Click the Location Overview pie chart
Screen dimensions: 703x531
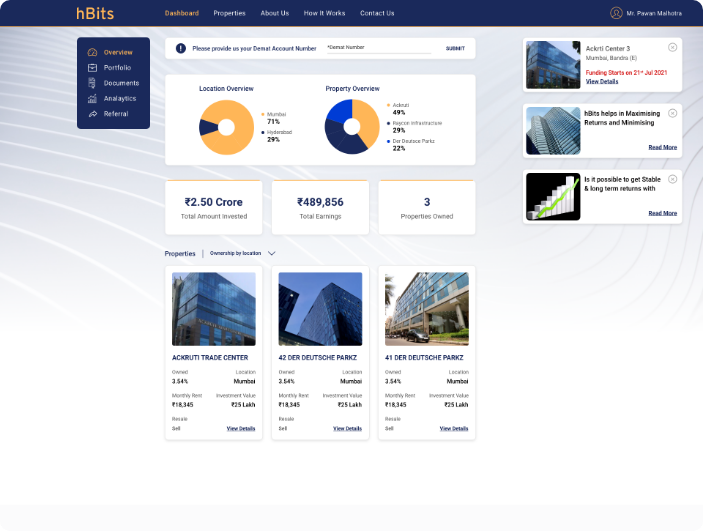tap(227, 127)
